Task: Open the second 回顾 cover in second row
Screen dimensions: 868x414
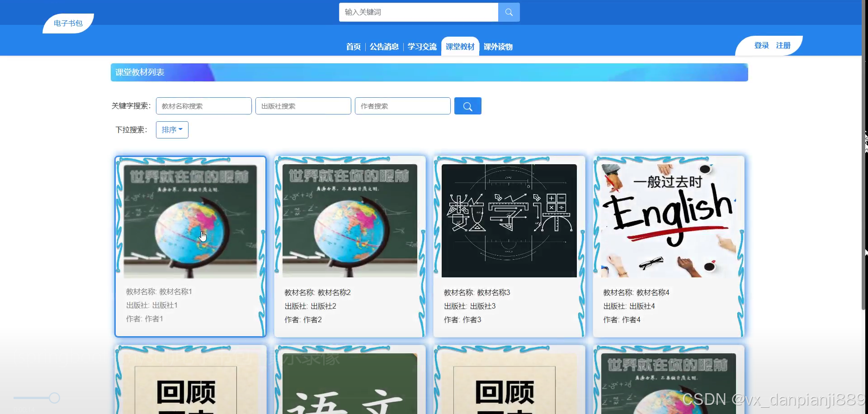Action: click(509, 384)
